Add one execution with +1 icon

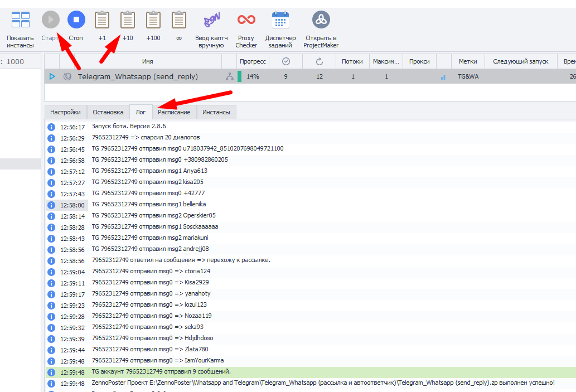(102, 20)
